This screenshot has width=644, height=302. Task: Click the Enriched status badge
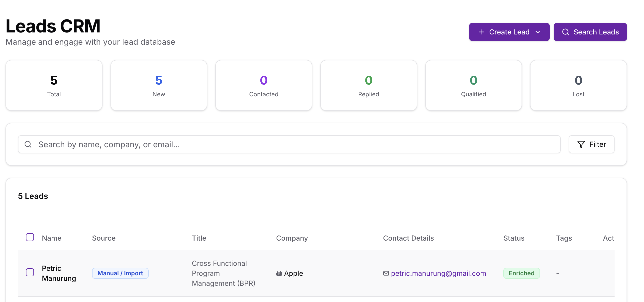[x=522, y=273]
